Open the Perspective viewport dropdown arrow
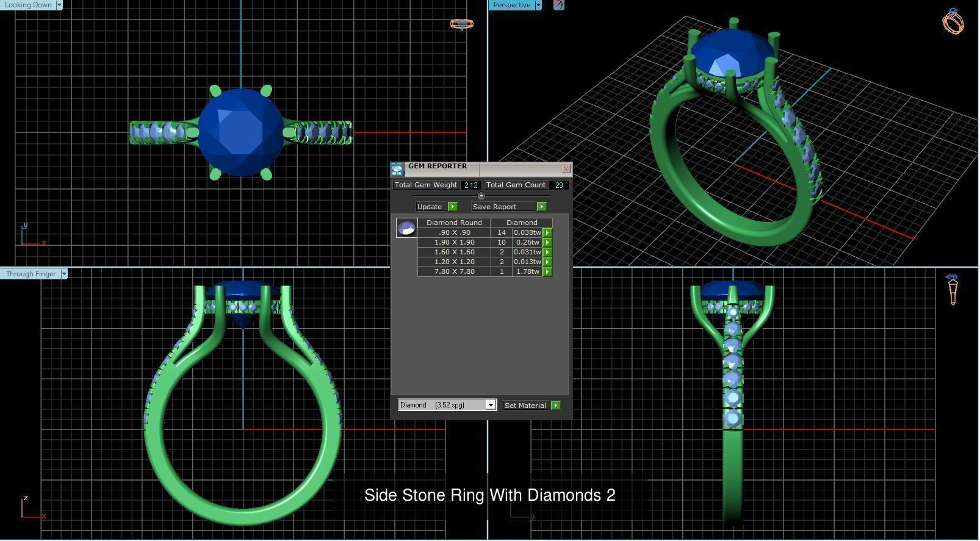 tap(538, 5)
